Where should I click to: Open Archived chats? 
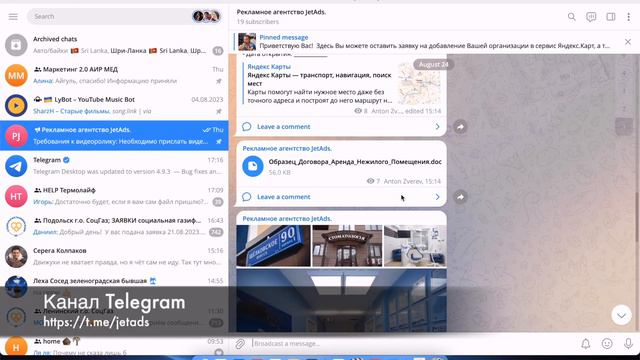click(114, 45)
